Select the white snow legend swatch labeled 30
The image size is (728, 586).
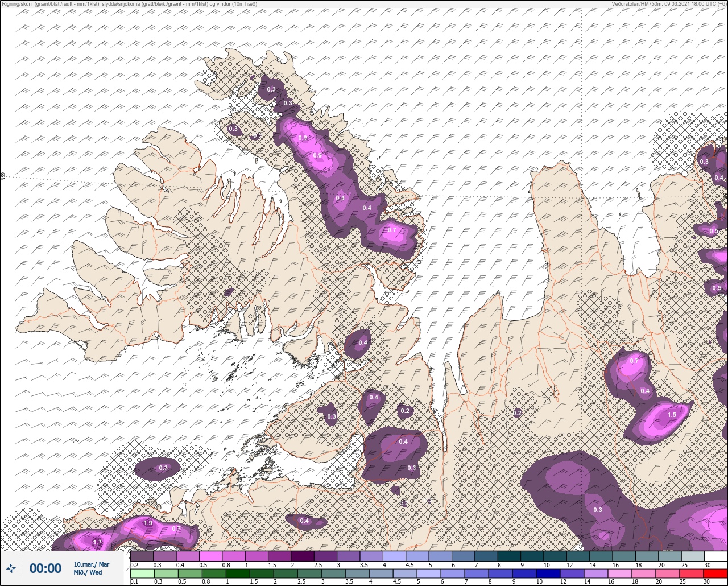click(x=715, y=556)
